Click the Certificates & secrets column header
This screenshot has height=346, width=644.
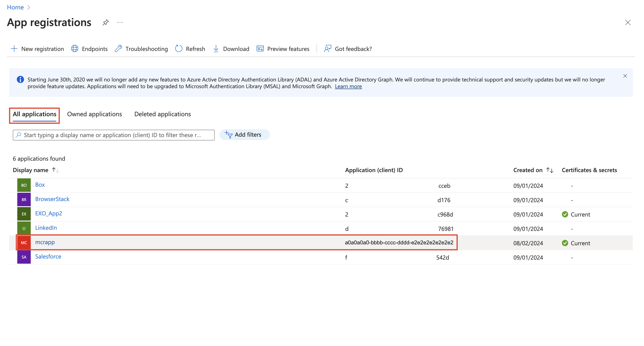point(589,170)
